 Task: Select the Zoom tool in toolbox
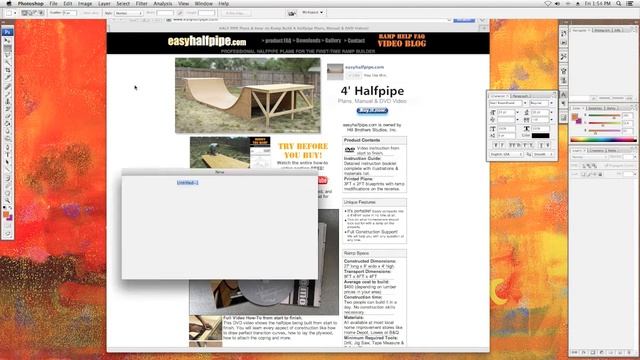(x=7, y=200)
